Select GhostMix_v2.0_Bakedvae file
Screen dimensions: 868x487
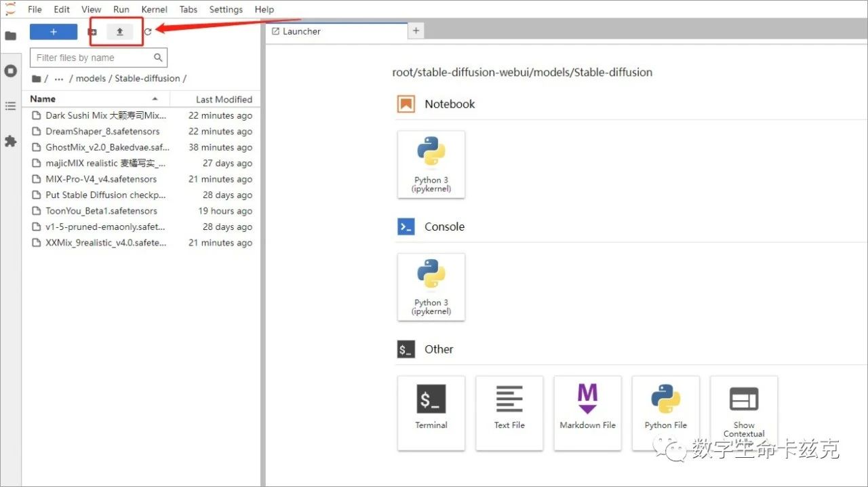click(142, 147)
